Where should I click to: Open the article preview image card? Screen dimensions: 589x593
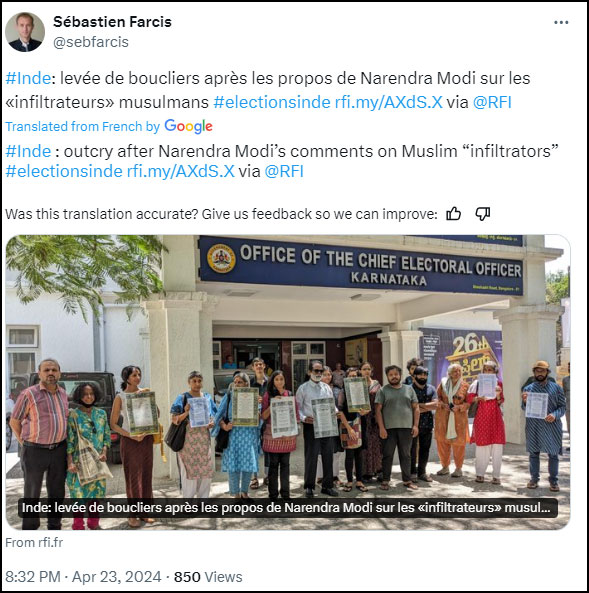(288, 382)
